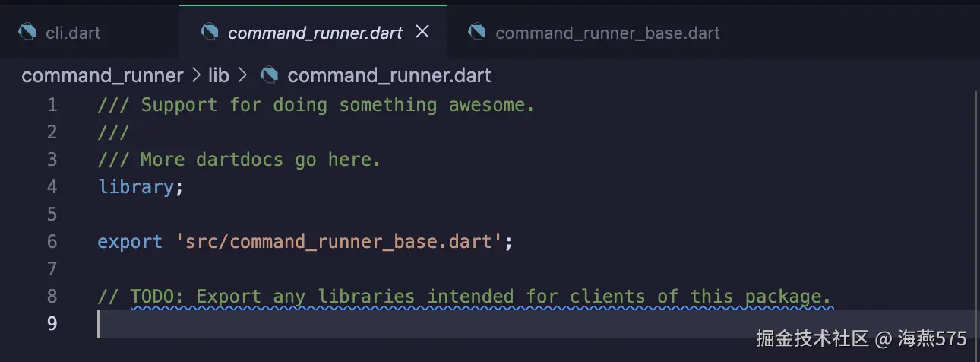
Task: Click the Dart icon on command_runner_base.dart tab
Action: point(476,33)
